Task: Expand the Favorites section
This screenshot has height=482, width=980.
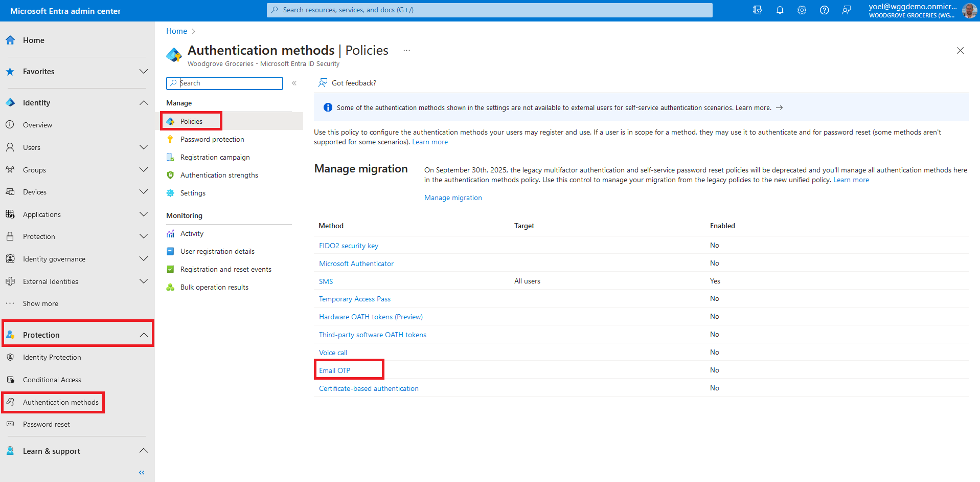Action: 144,72
